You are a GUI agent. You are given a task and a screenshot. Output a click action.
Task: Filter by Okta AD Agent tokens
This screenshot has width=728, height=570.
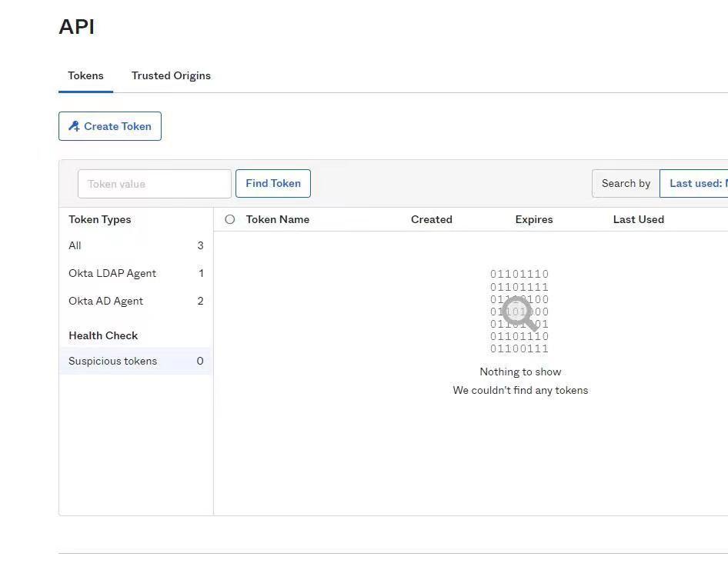click(106, 301)
